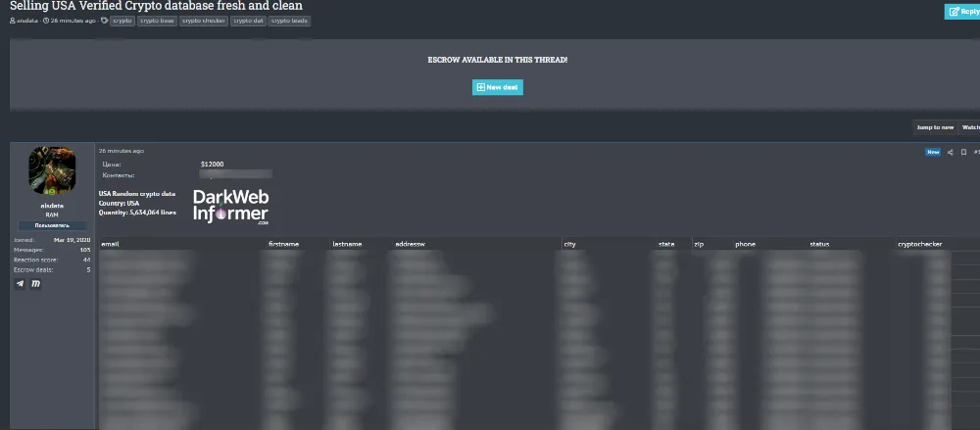
Task: Click the Watch button
Action: 970,127
